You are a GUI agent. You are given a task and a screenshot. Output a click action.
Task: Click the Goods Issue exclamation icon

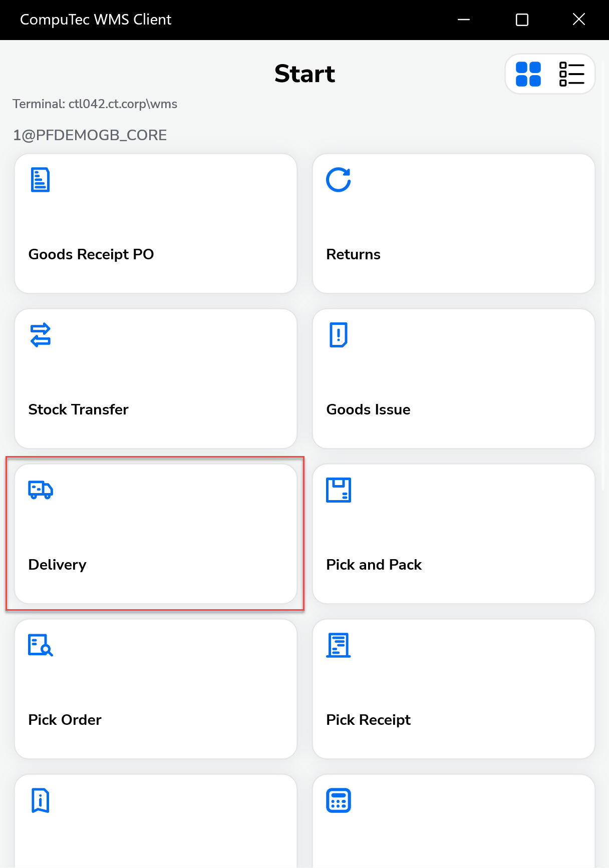click(x=339, y=335)
